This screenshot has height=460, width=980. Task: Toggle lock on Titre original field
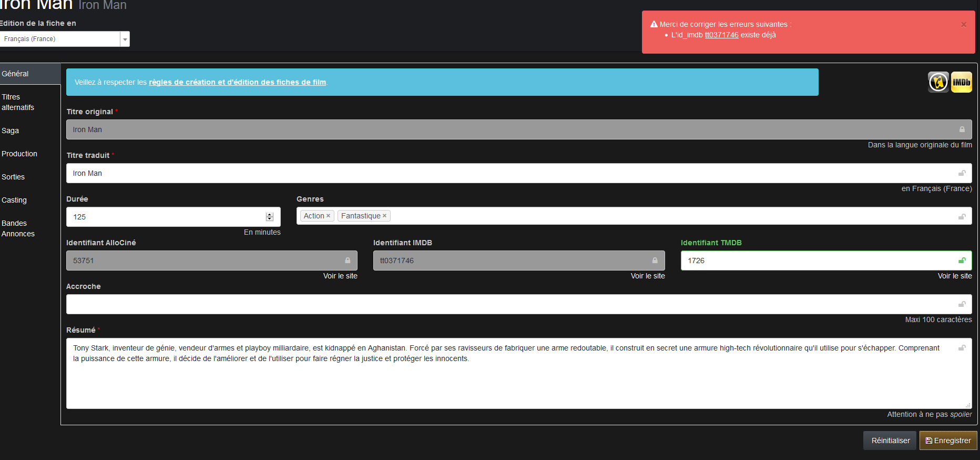(x=962, y=129)
